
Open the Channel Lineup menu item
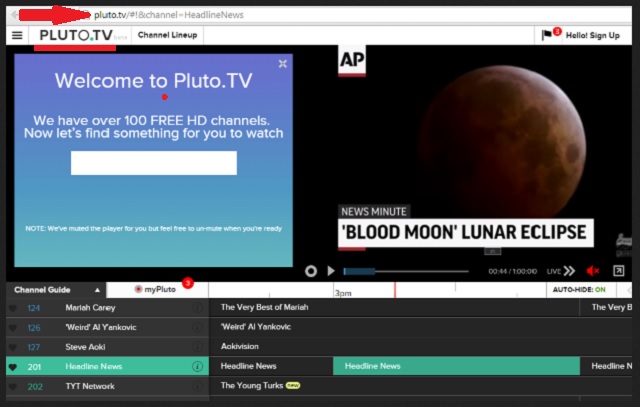tap(167, 35)
